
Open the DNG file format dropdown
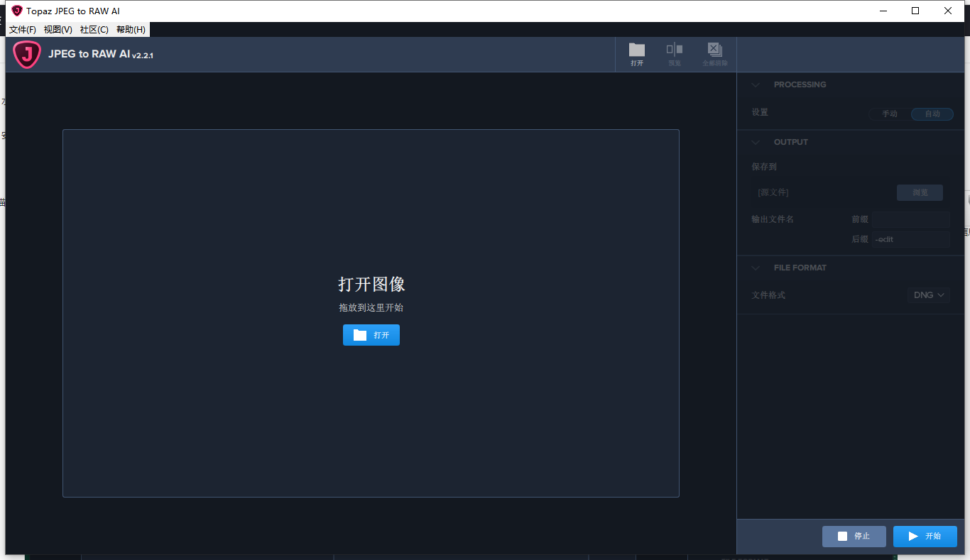coord(929,295)
